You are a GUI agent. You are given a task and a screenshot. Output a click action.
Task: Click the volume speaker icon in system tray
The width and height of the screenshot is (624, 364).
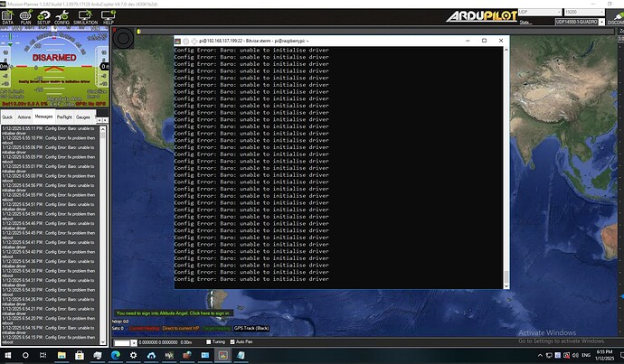click(575, 355)
